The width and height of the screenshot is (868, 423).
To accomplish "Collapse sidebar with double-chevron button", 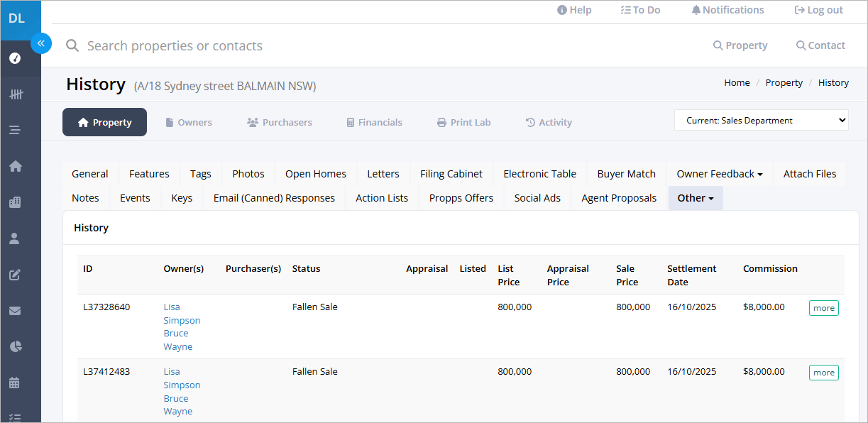I will (41, 43).
